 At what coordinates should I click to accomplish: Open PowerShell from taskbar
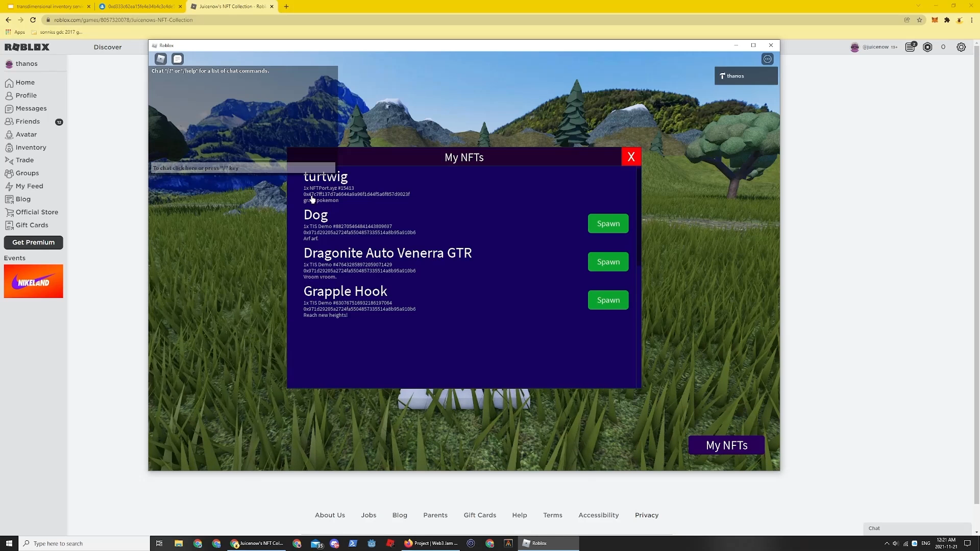(353, 543)
